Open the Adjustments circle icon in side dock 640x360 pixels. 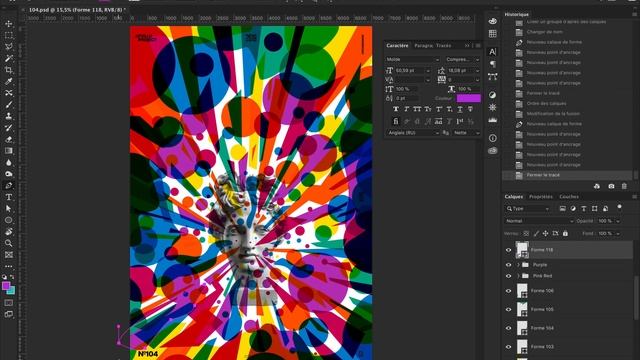[493, 95]
